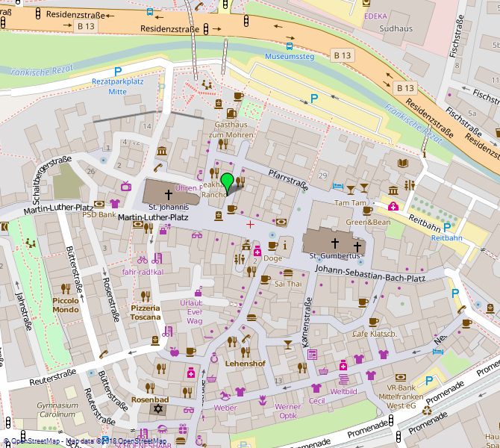The height and width of the screenshot is (448, 500).
Task: Click the Star of David icon below Rosenbad
Action: 157,409
